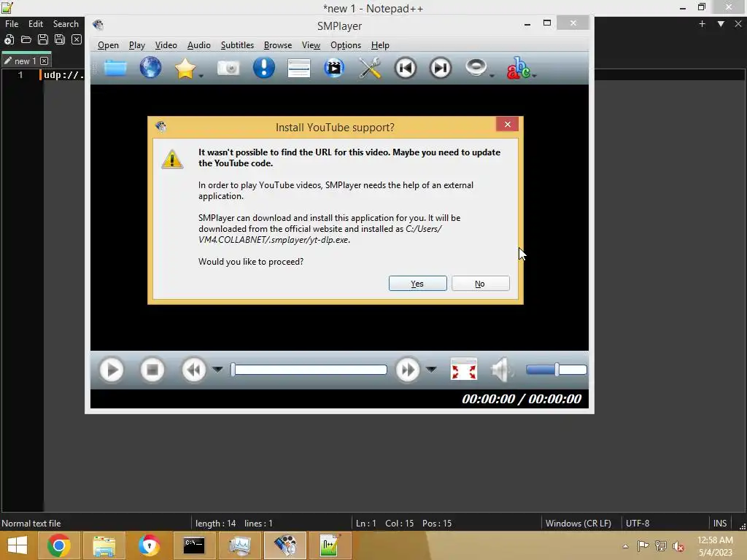Click the Forward button
The width and height of the screenshot is (747, 560).
(407, 370)
